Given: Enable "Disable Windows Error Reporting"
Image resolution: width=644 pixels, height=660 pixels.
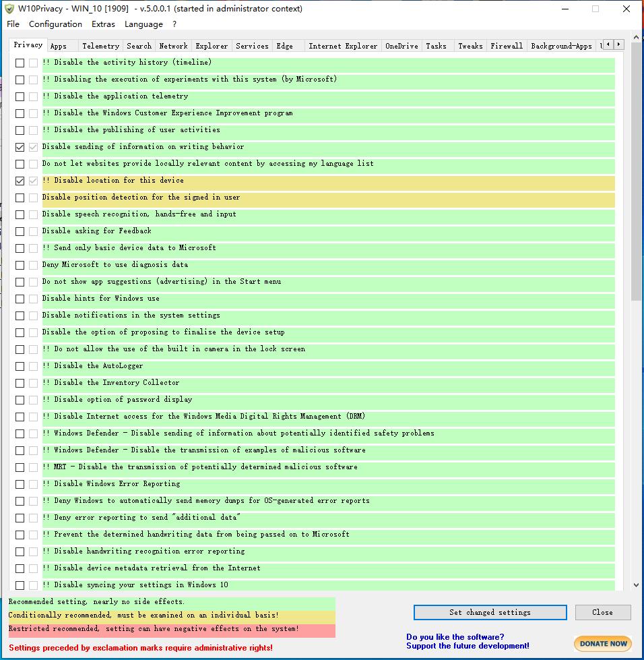Looking at the screenshot, I should coord(19,483).
